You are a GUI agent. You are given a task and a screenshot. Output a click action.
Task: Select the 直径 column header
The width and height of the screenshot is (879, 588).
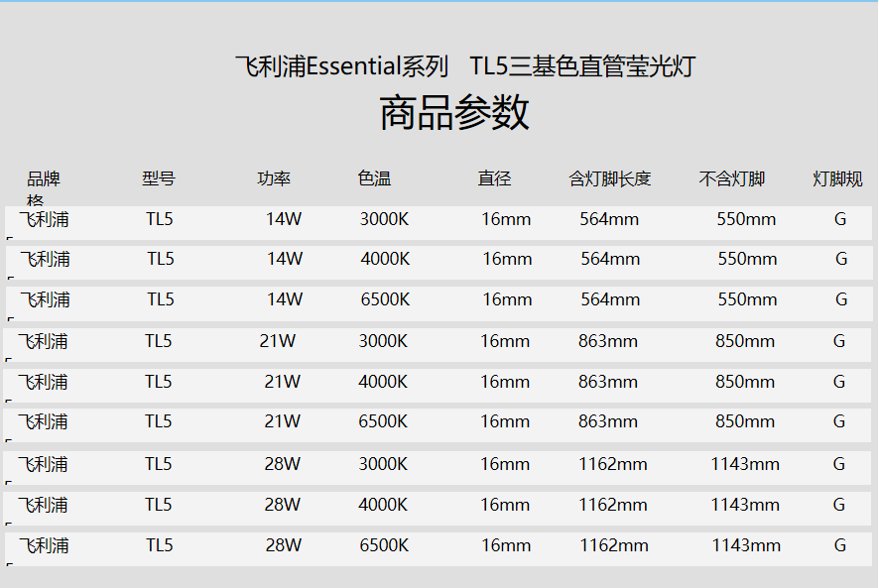pyautogui.click(x=494, y=178)
